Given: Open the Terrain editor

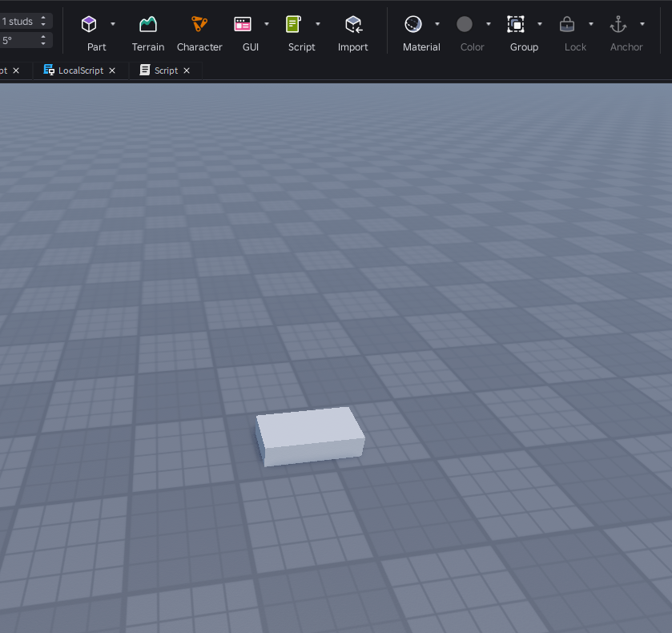Looking at the screenshot, I should (x=148, y=25).
